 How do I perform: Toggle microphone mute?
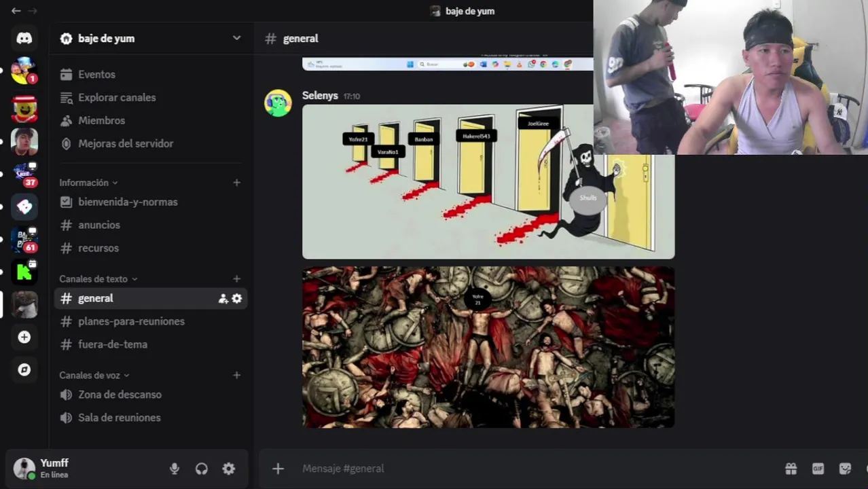pyautogui.click(x=175, y=469)
